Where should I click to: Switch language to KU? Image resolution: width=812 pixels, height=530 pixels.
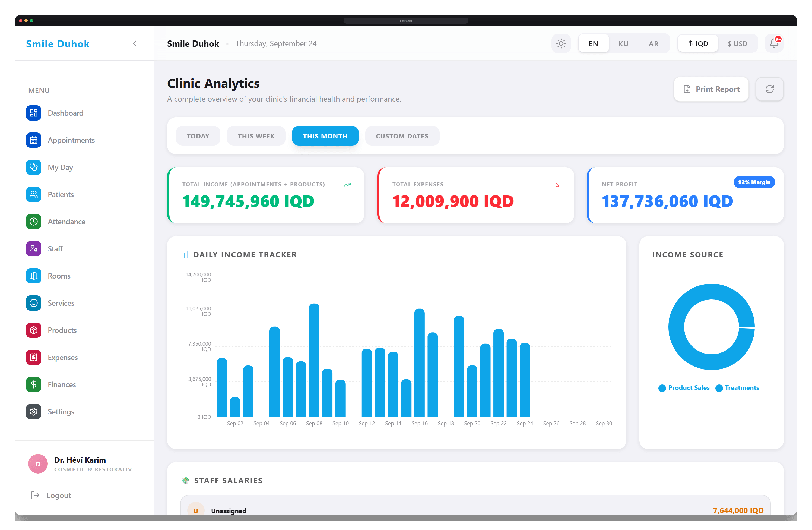(623, 44)
